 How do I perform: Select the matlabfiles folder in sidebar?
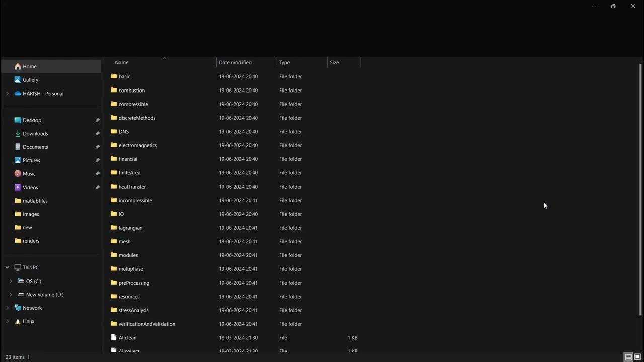coord(35,201)
